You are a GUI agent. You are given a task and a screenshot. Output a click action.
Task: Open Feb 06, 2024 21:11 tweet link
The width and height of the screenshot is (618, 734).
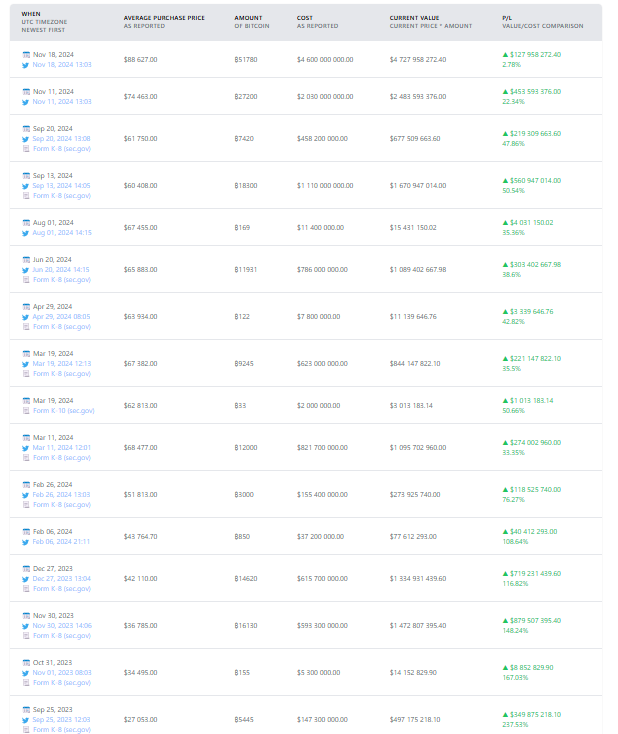click(x=61, y=542)
